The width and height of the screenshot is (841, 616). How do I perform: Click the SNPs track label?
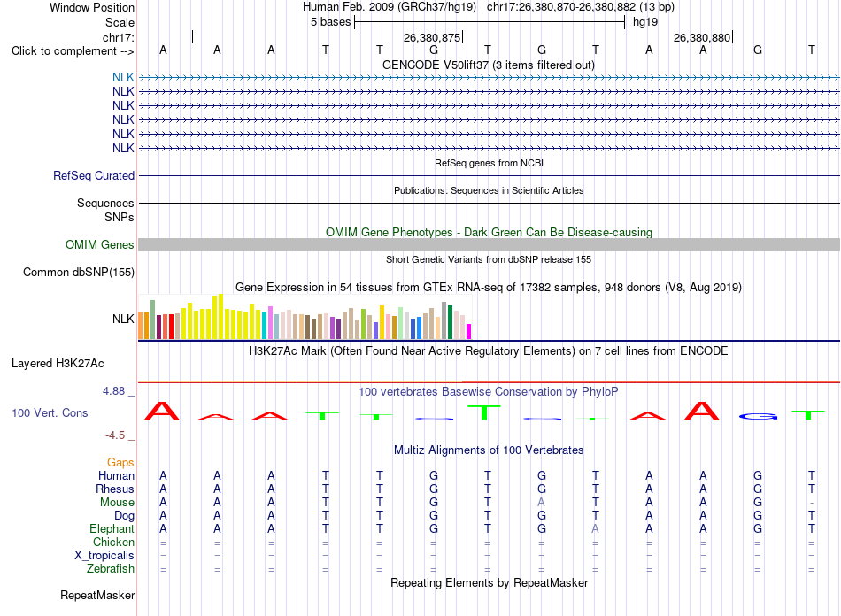pos(120,217)
